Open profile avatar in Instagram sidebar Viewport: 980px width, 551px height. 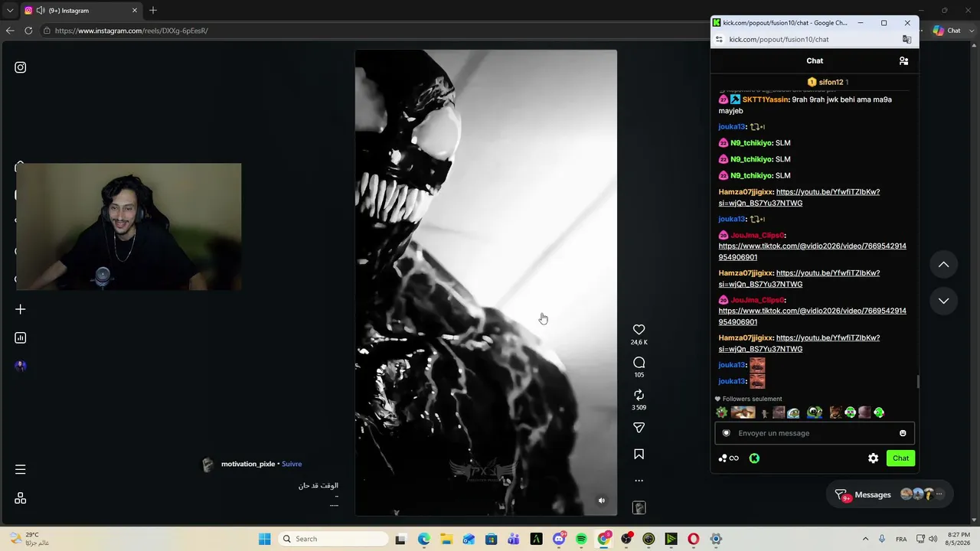click(21, 366)
